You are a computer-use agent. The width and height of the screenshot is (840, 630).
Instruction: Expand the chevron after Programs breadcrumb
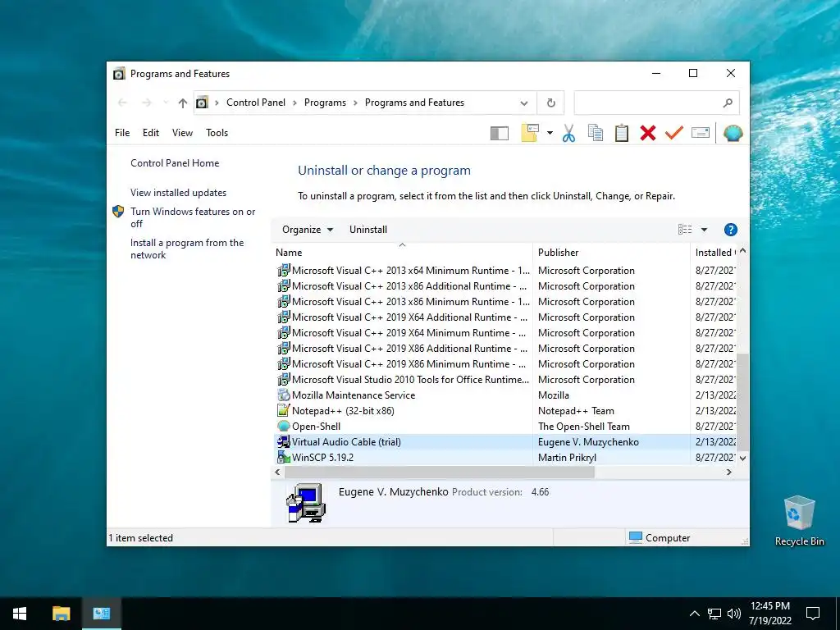coord(356,103)
